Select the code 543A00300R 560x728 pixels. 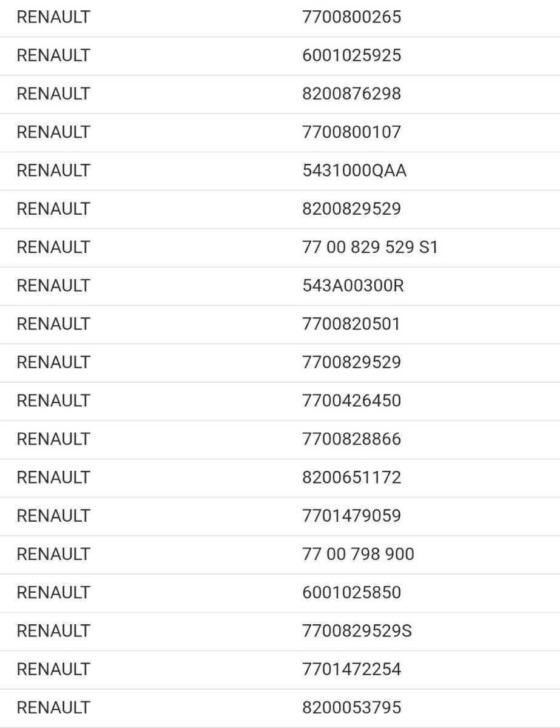(x=353, y=285)
